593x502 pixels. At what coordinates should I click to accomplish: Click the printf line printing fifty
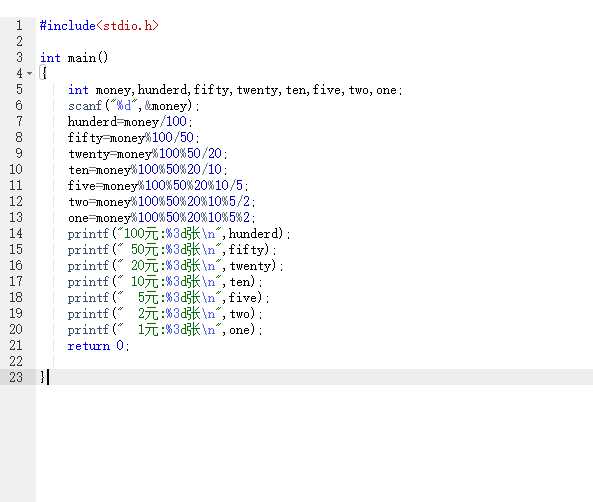(x=172, y=250)
